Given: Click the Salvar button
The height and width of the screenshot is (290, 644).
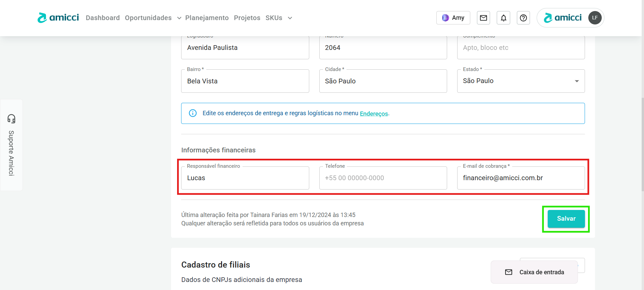Looking at the screenshot, I should click(566, 219).
